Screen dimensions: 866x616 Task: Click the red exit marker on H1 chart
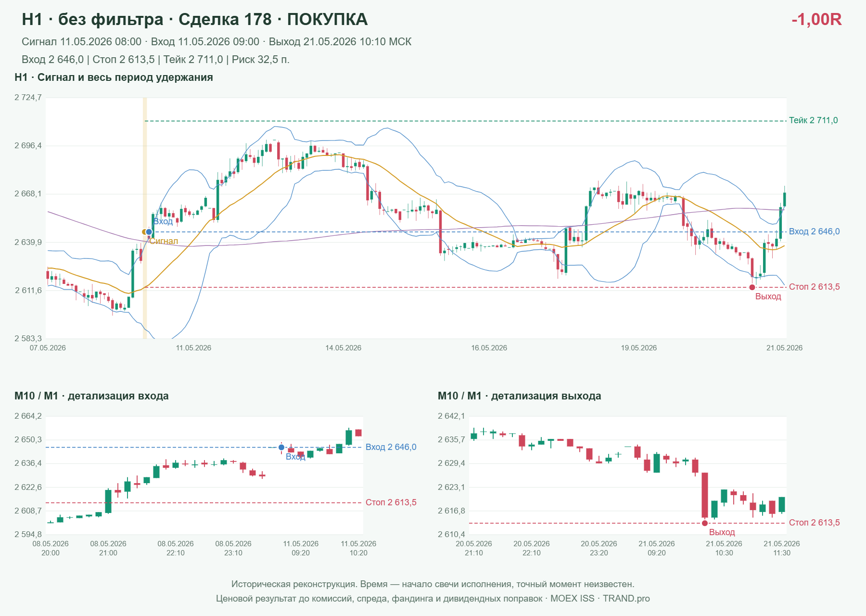(752, 287)
